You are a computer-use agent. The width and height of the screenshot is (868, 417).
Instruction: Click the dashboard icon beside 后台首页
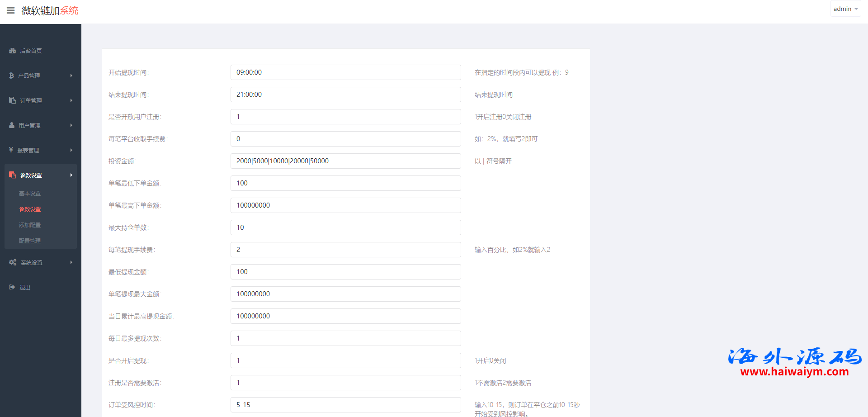[13, 51]
